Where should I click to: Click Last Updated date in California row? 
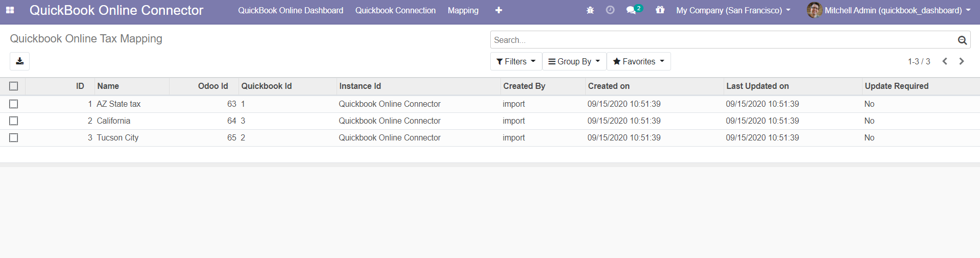coord(762,121)
